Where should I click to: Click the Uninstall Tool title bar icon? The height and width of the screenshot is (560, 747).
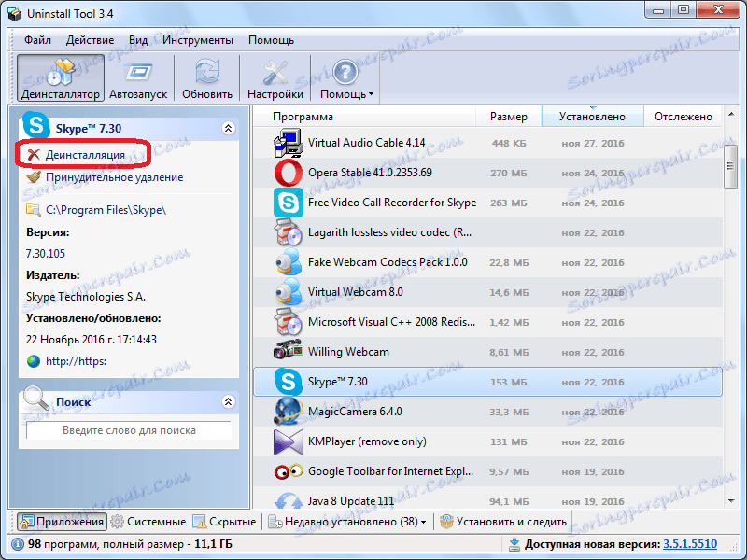pos(15,14)
